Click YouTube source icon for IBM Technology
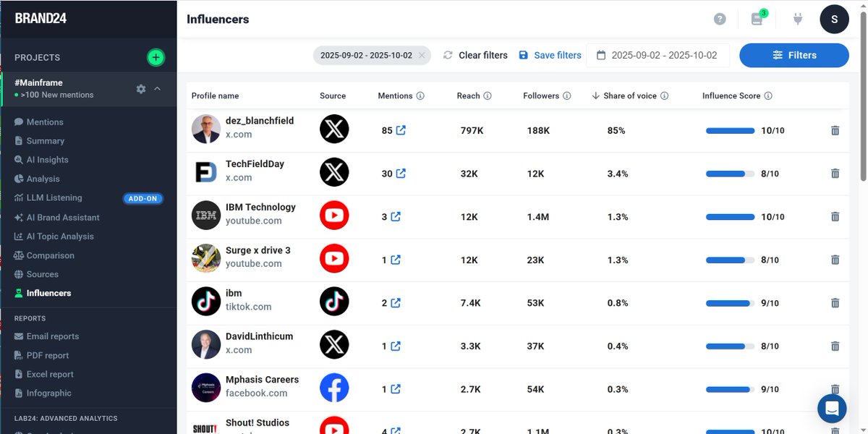The height and width of the screenshot is (434, 868). 334,216
